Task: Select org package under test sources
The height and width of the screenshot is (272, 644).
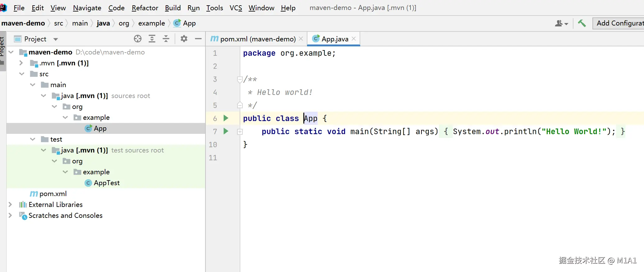Action: tap(106, 161)
